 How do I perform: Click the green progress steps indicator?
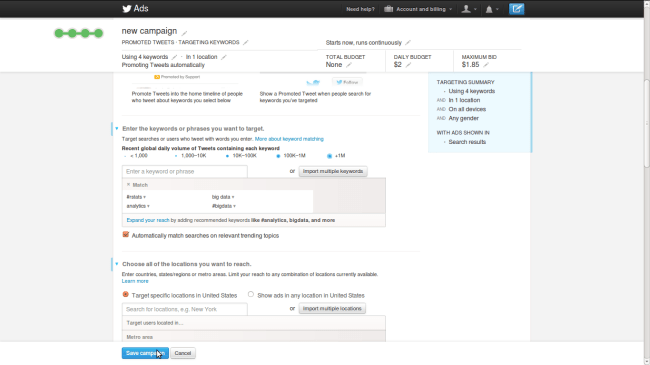79,33
